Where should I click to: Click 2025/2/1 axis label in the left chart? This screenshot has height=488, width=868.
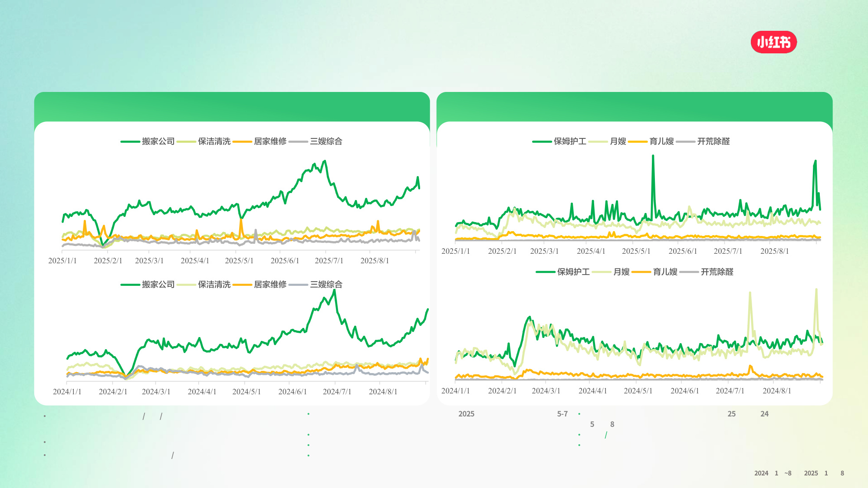click(108, 261)
